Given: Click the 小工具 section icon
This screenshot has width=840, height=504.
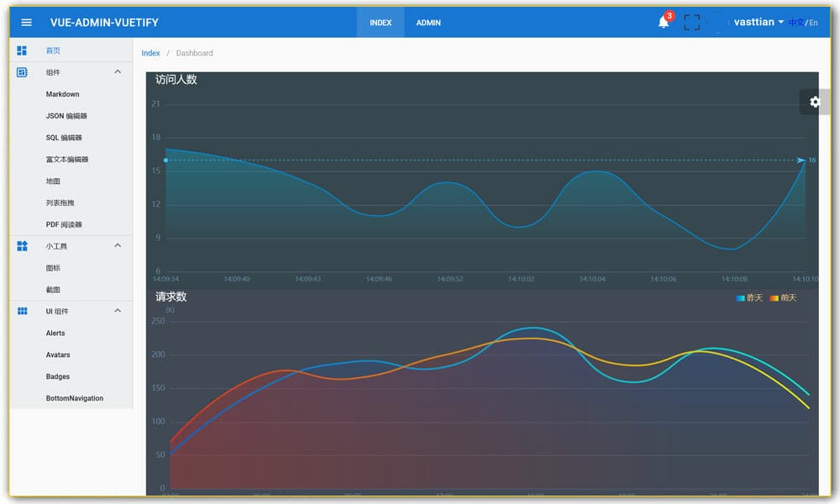Looking at the screenshot, I should coord(21,245).
